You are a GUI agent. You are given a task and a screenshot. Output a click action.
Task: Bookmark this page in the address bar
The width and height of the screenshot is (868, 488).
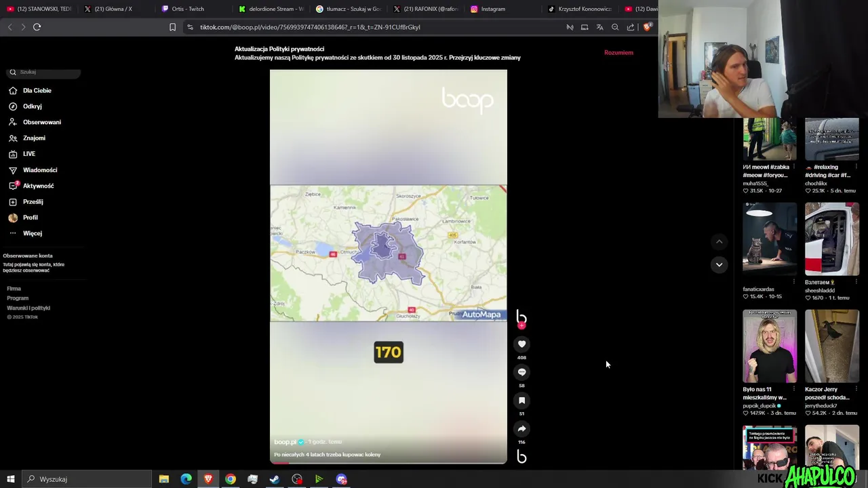172,27
